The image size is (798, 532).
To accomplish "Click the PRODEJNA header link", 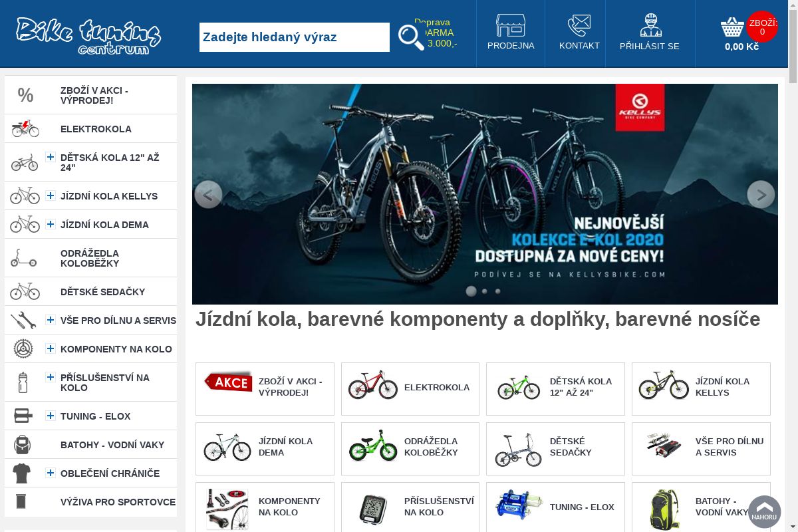I will [511, 46].
